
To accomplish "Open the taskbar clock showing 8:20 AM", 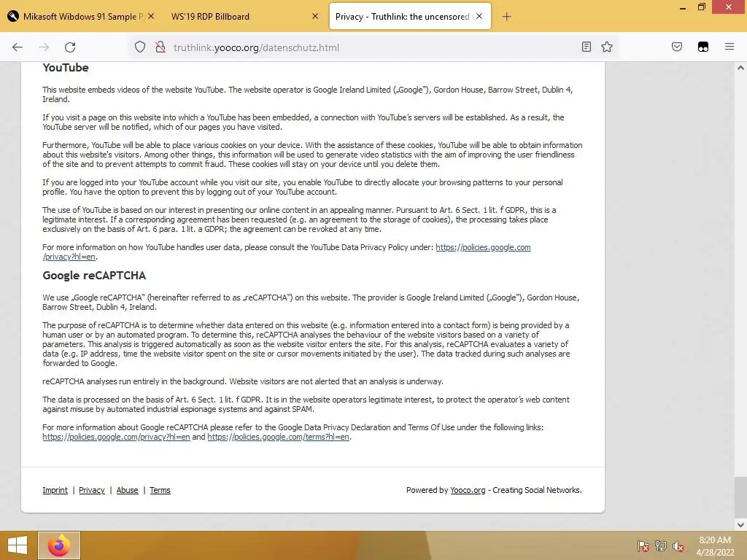I will (715, 545).
